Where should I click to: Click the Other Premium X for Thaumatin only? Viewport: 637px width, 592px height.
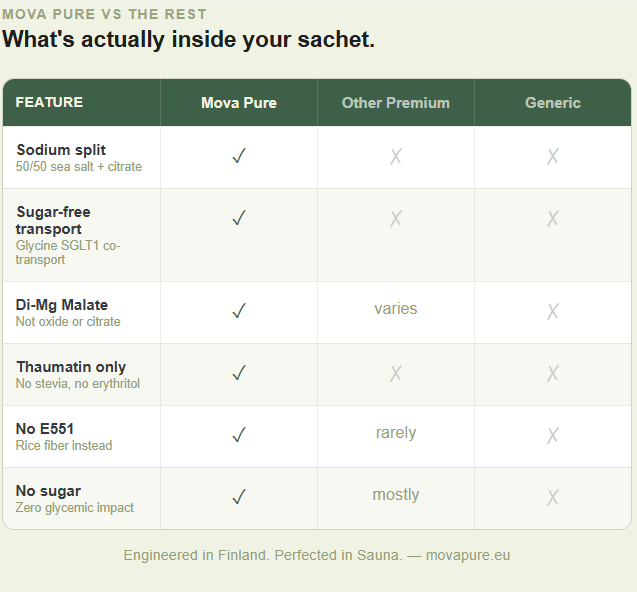coord(396,373)
